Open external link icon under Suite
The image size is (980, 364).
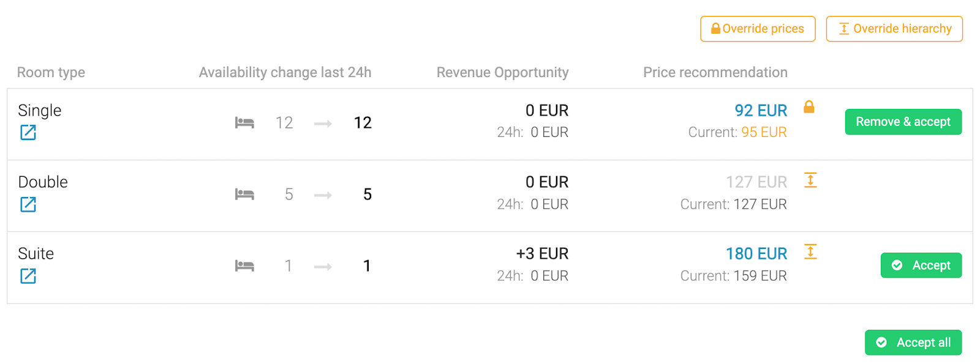click(28, 276)
